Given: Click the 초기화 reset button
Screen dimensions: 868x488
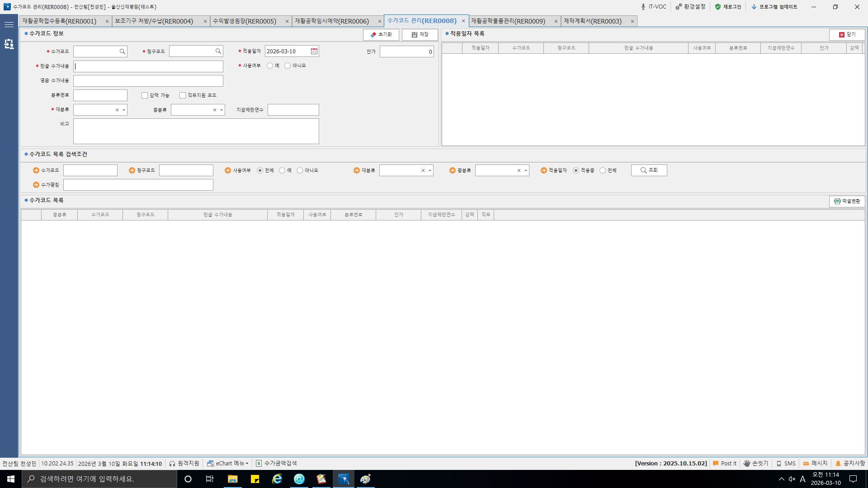Looking at the screenshot, I should pyautogui.click(x=381, y=35).
